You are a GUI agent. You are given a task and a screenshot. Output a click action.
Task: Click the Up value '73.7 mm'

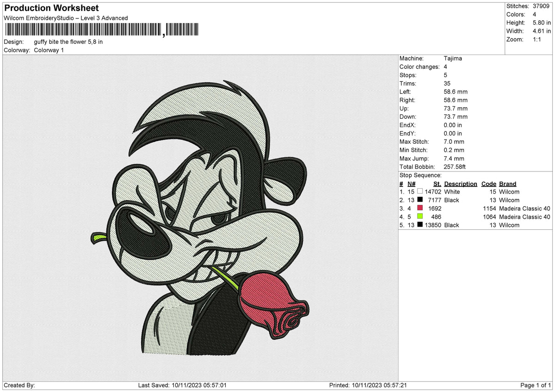click(456, 108)
